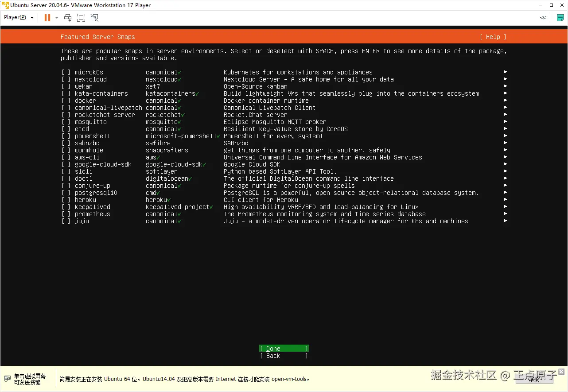Click the doctl snap name
This screenshot has width=568, height=392.
click(x=83, y=179)
